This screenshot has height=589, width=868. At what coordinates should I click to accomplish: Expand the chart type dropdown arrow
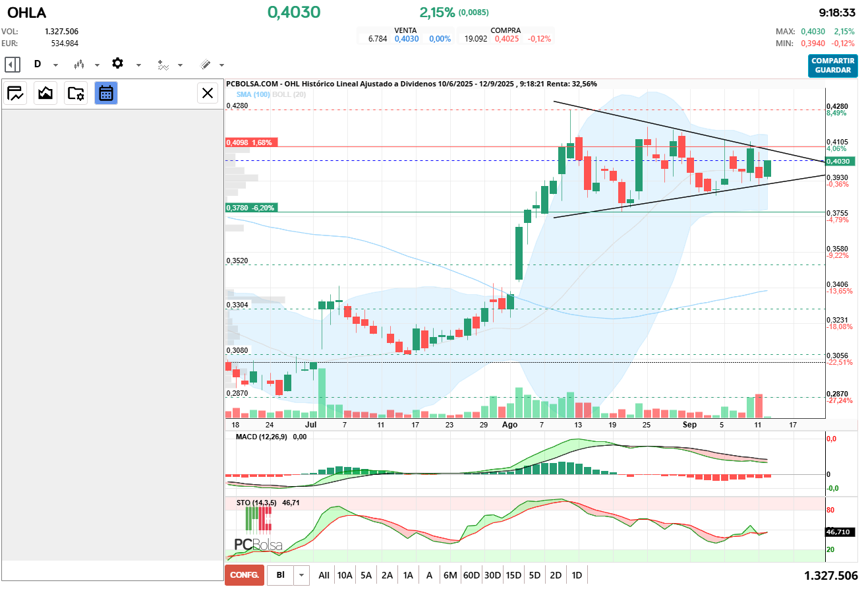pos(97,65)
